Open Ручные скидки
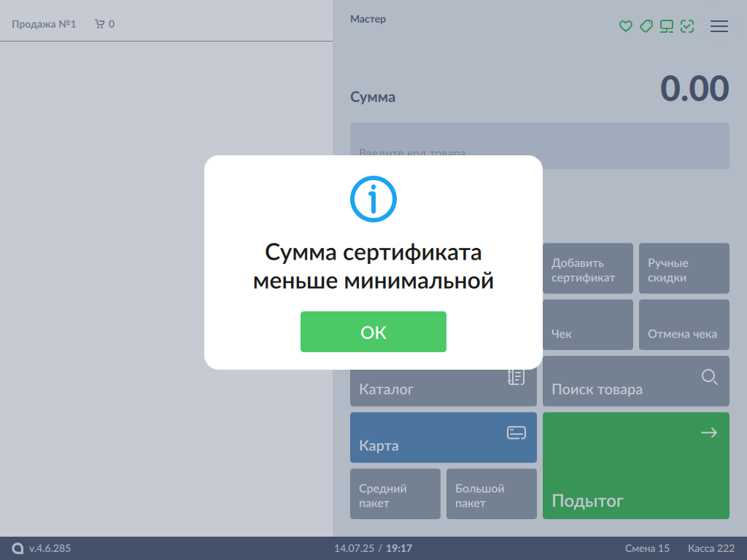 click(684, 269)
